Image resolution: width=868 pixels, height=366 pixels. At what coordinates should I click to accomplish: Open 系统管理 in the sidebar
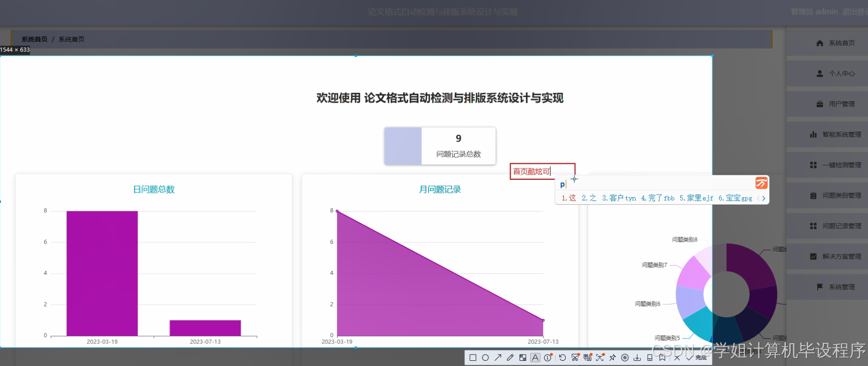pyautogui.click(x=827, y=287)
